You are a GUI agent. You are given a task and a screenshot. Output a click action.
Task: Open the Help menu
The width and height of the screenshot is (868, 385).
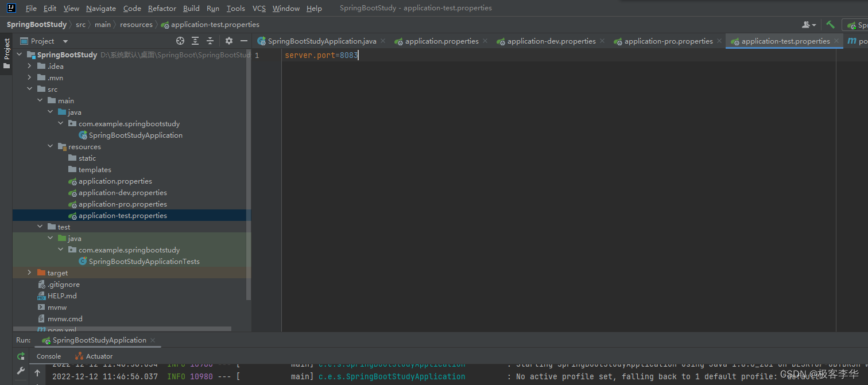tap(314, 9)
